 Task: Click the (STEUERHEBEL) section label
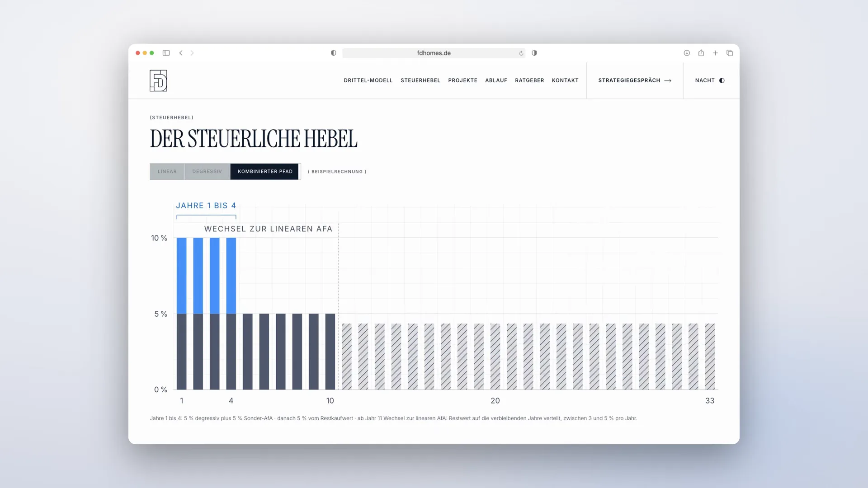click(x=172, y=117)
